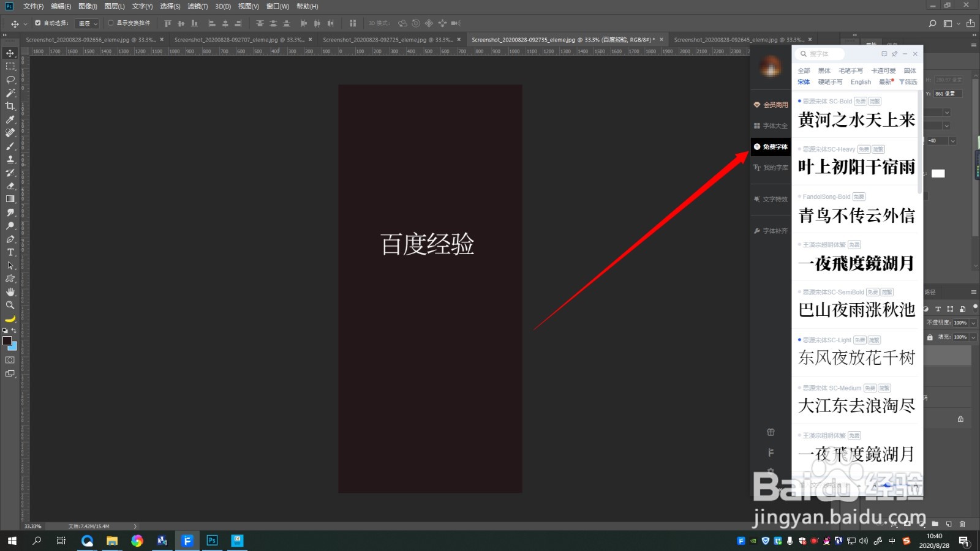Swap foreground and background colors
This screenshot has width=980, height=551.
[14, 331]
